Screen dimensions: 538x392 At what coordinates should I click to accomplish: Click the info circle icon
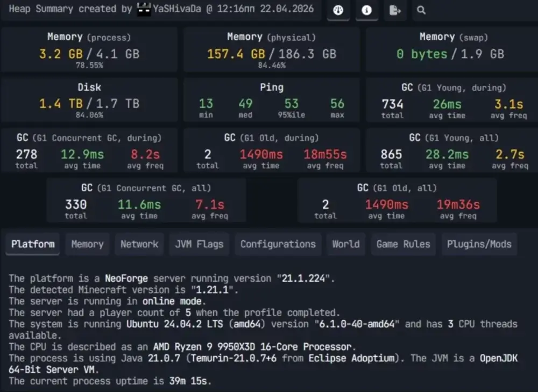(x=366, y=10)
